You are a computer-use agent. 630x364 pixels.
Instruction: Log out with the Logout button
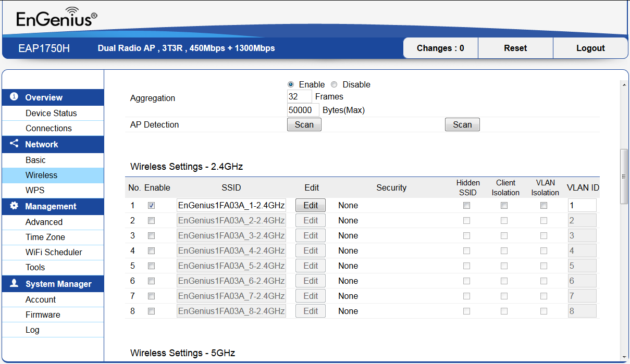pyautogui.click(x=590, y=48)
